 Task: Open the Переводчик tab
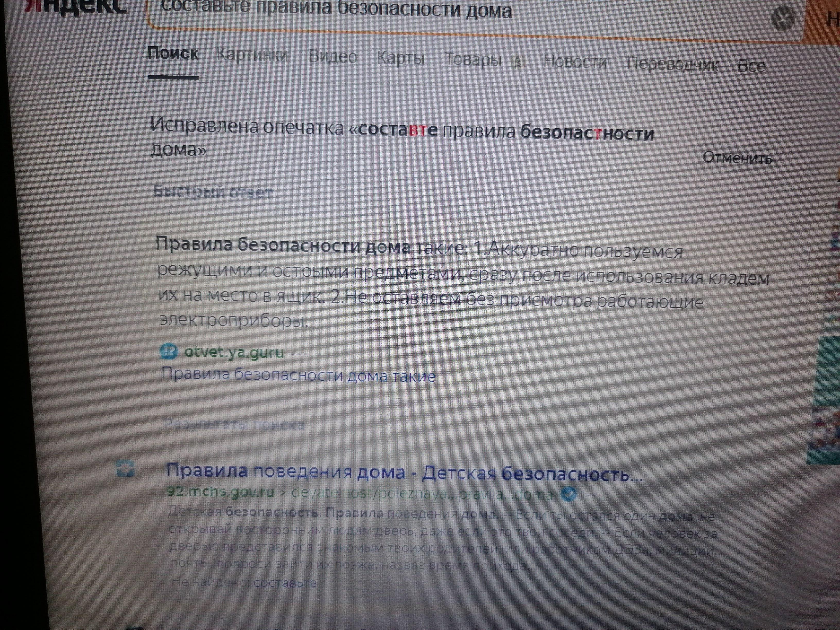tap(672, 64)
